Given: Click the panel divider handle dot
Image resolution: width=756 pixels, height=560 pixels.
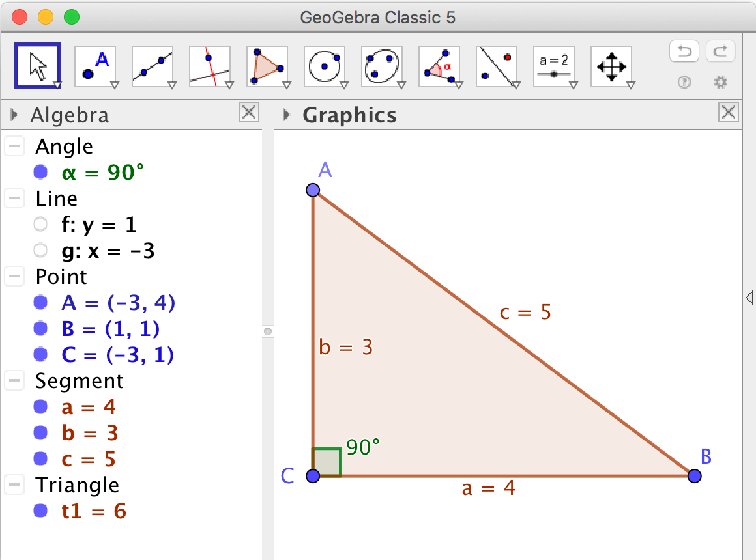Looking at the screenshot, I should click(x=268, y=331).
